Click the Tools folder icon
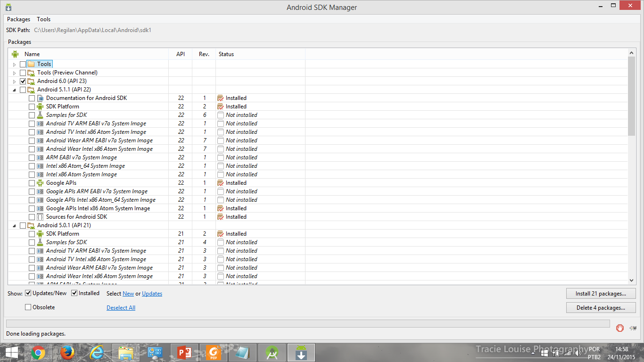 (x=31, y=64)
